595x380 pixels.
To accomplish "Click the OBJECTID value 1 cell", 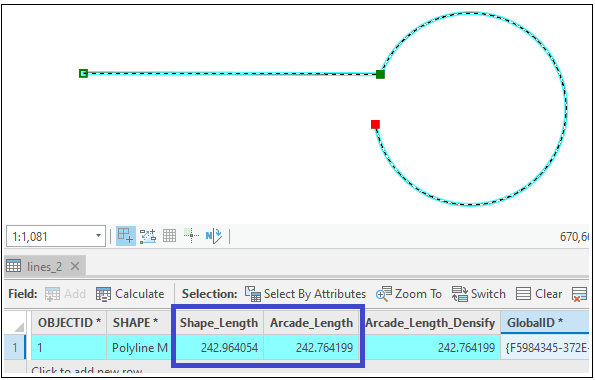I will click(x=69, y=347).
